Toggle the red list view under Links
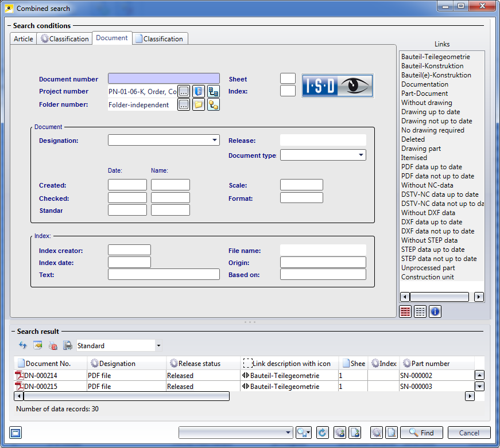This screenshot has width=500, height=448. [405, 311]
